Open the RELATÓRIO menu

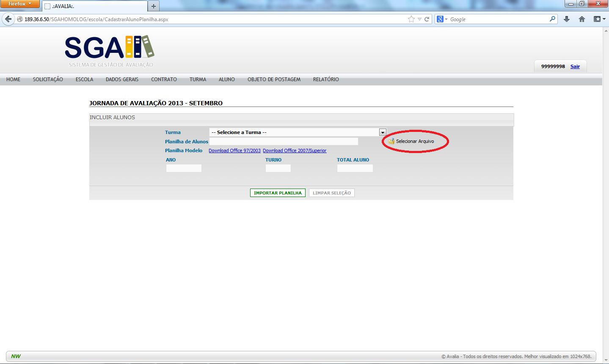(326, 79)
